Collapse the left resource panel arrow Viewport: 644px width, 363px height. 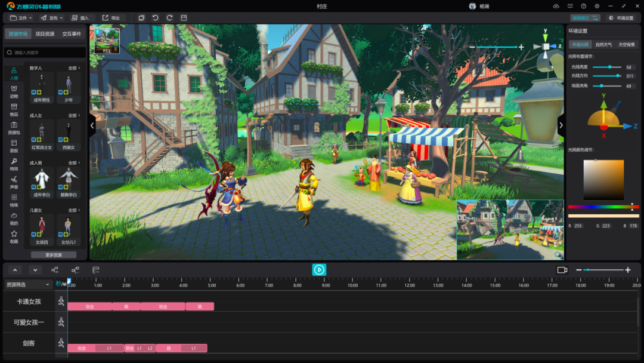click(x=92, y=125)
